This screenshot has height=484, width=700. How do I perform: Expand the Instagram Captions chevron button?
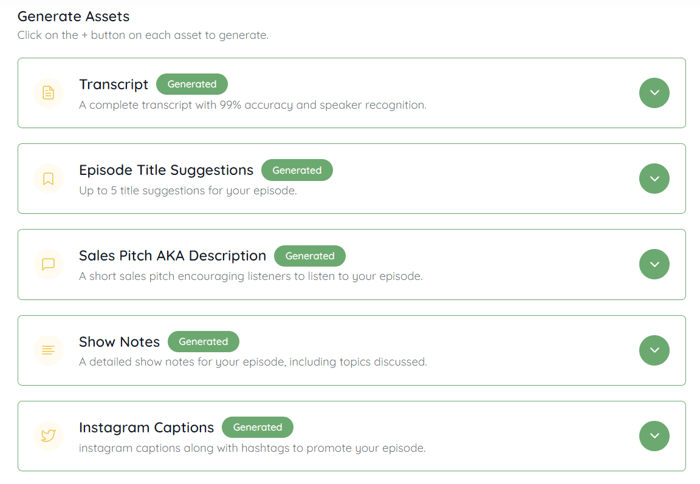click(x=654, y=436)
